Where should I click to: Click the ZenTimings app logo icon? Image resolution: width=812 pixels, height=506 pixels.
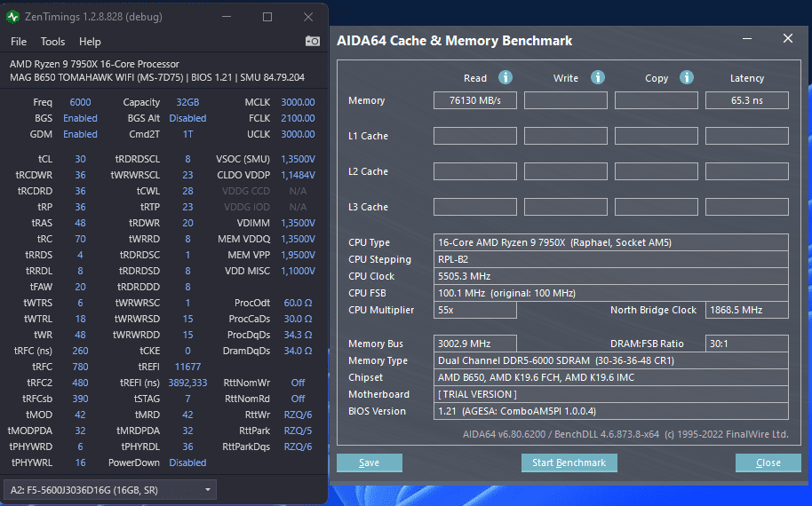12,17
